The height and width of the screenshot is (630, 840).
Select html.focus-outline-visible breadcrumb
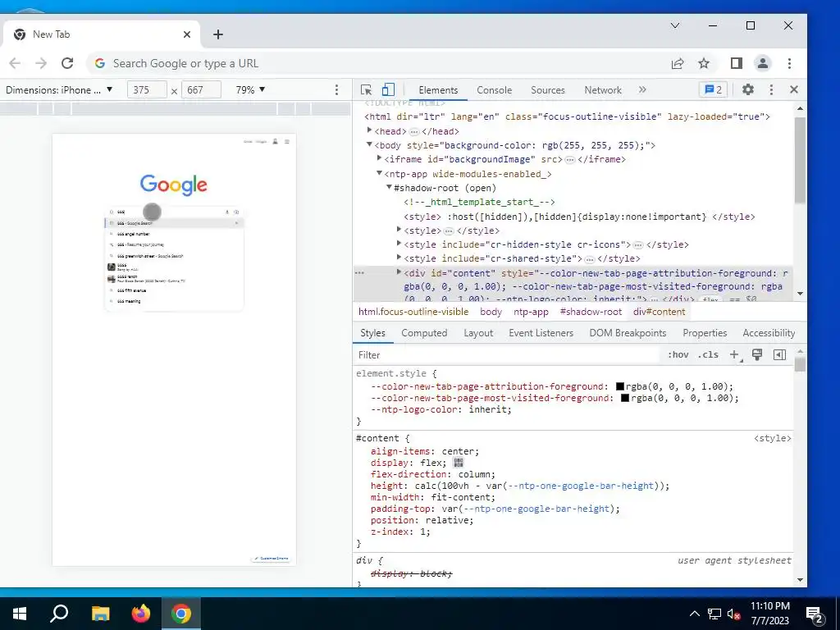413,312
